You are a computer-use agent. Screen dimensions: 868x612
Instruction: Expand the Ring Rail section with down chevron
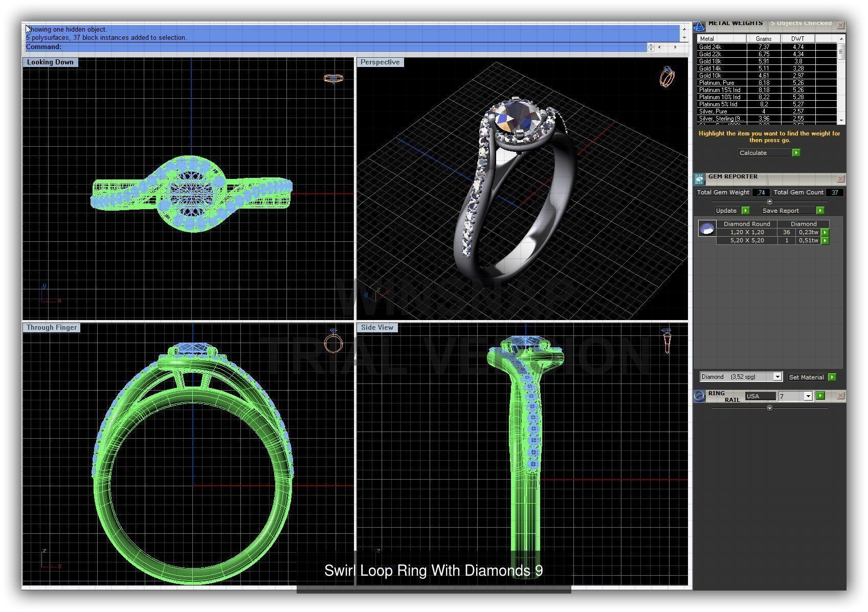click(x=769, y=408)
